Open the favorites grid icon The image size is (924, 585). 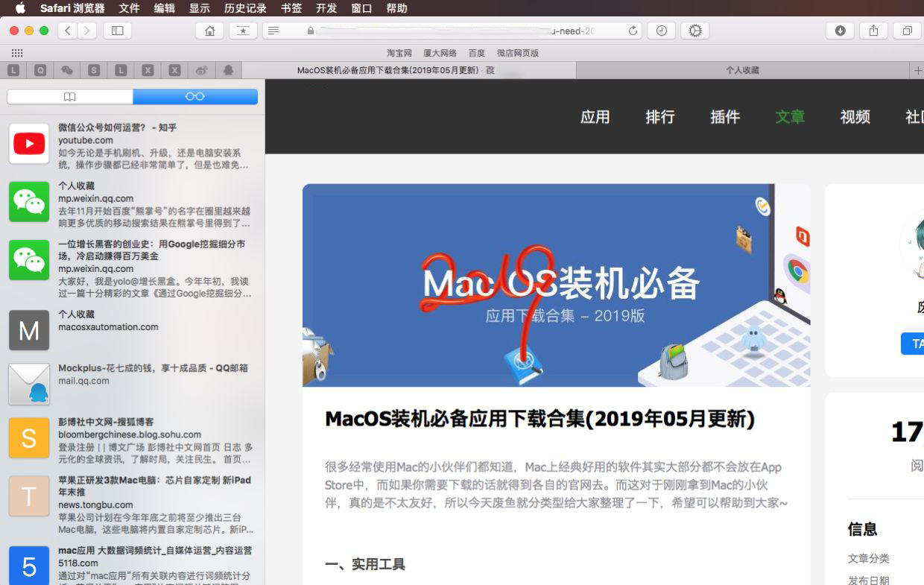coord(17,53)
